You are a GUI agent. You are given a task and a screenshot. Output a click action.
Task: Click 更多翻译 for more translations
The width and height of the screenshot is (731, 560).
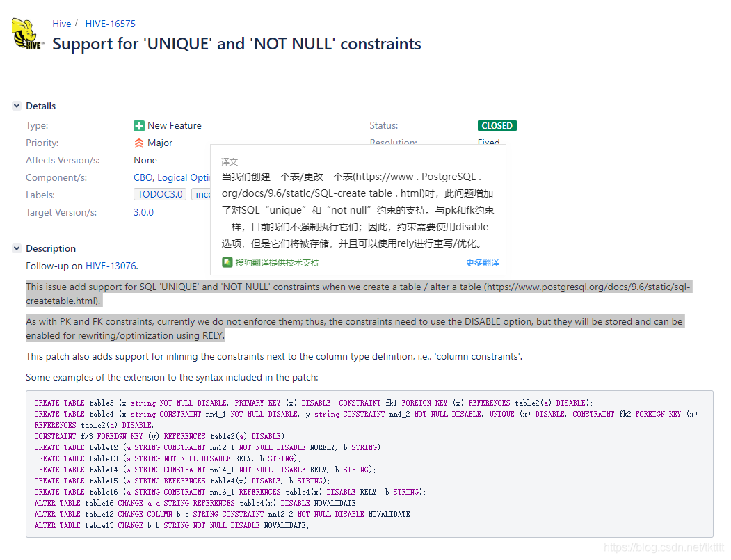[x=483, y=262]
